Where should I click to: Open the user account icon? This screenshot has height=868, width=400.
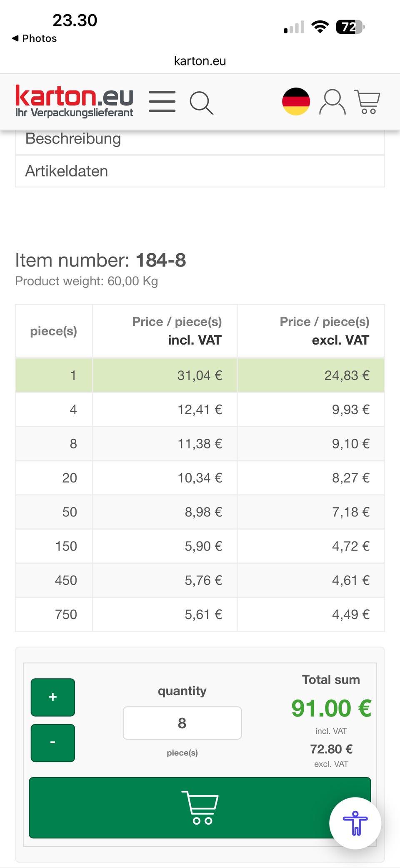[332, 102]
